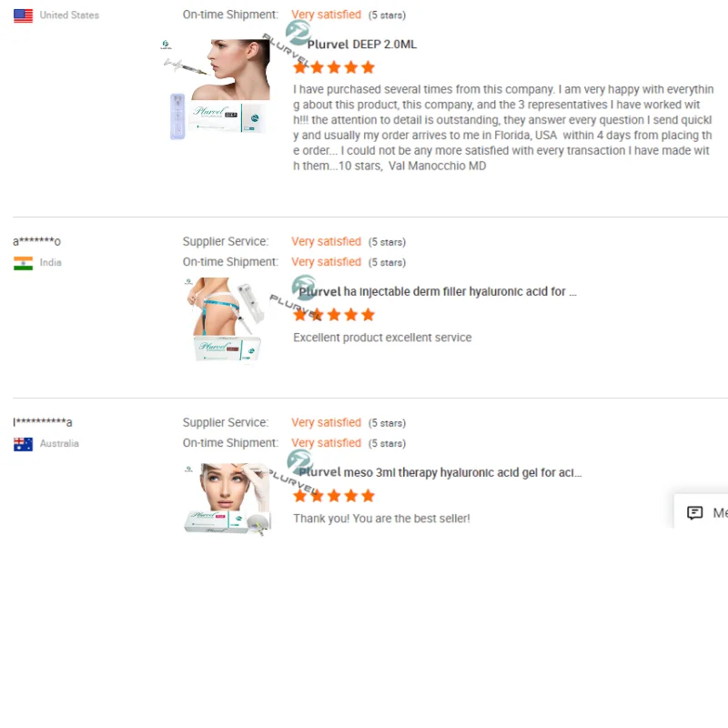
Task: Click star rating above Thank you review
Action: [334, 496]
